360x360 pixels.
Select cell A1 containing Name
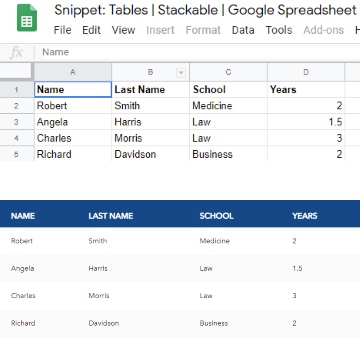click(73, 90)
